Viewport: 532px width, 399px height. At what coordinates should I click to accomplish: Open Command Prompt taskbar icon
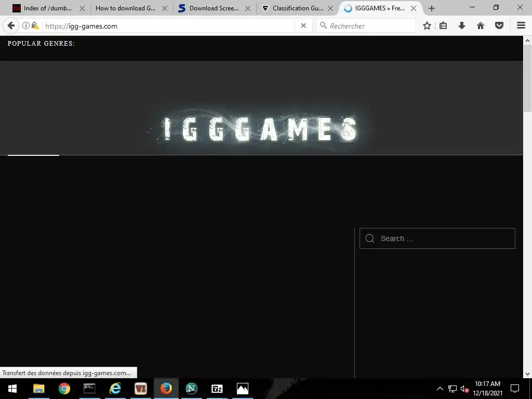click(x=89, y=389)
